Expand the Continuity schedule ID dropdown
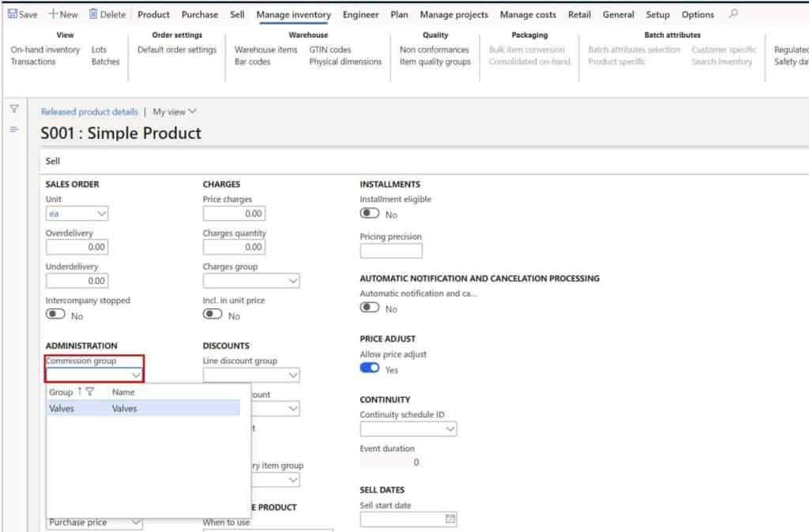 pyautogui.click(x=450, y=429)
